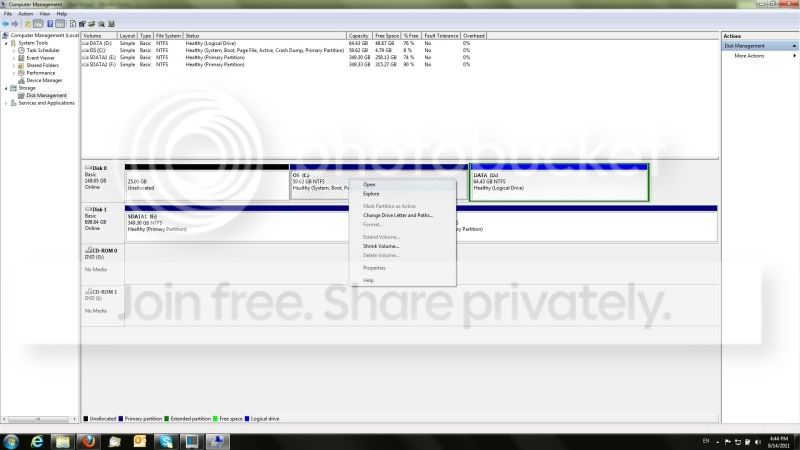Screen dimensions: 800x450
Task: Click Properties in the context menu
Action: point(374,268)
